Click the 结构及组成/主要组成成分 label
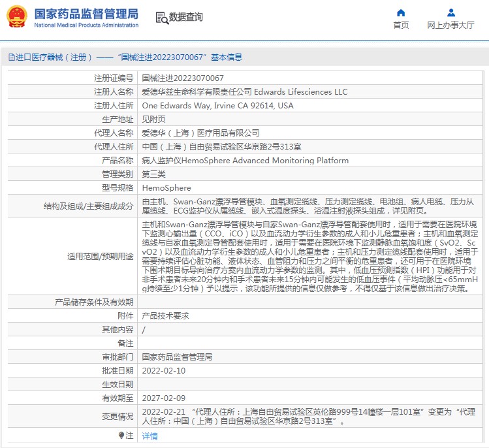 pyautogui.click(x=89, y=206)
